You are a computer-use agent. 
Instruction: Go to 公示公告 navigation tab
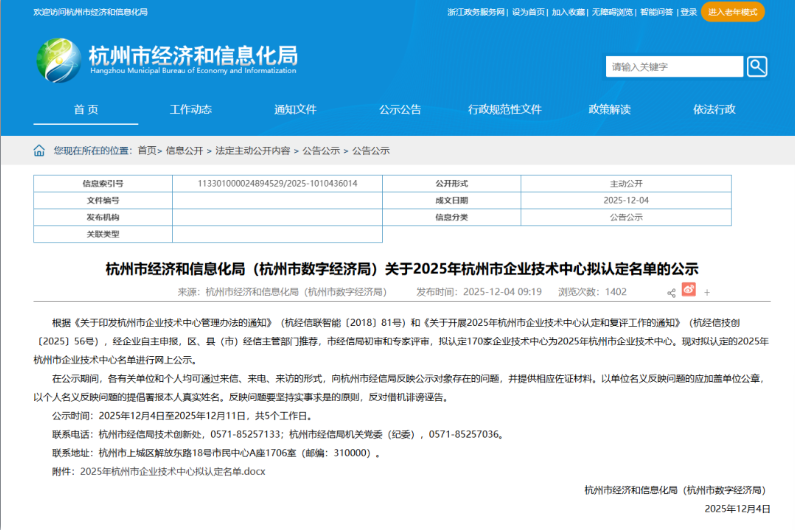pos(399,109)
